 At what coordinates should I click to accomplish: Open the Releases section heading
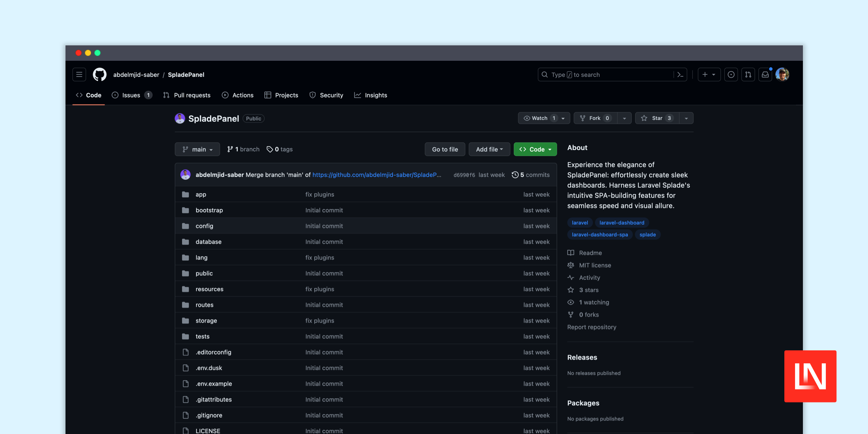pos(582,357)
